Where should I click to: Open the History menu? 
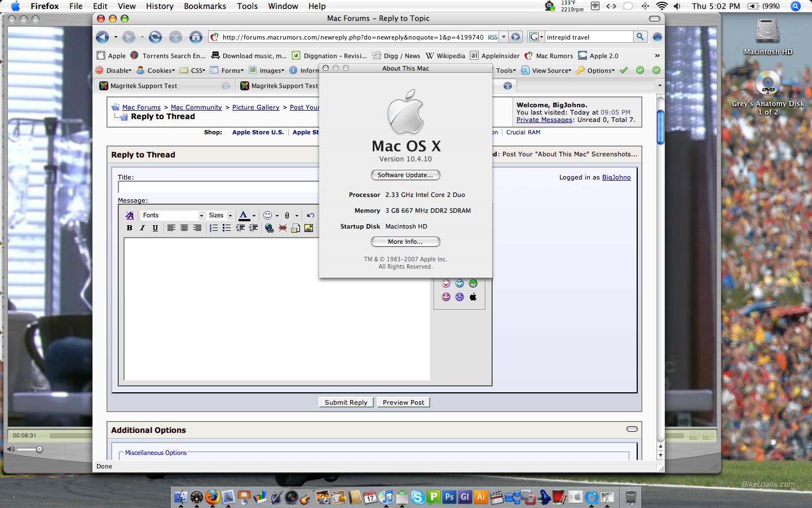160,6
